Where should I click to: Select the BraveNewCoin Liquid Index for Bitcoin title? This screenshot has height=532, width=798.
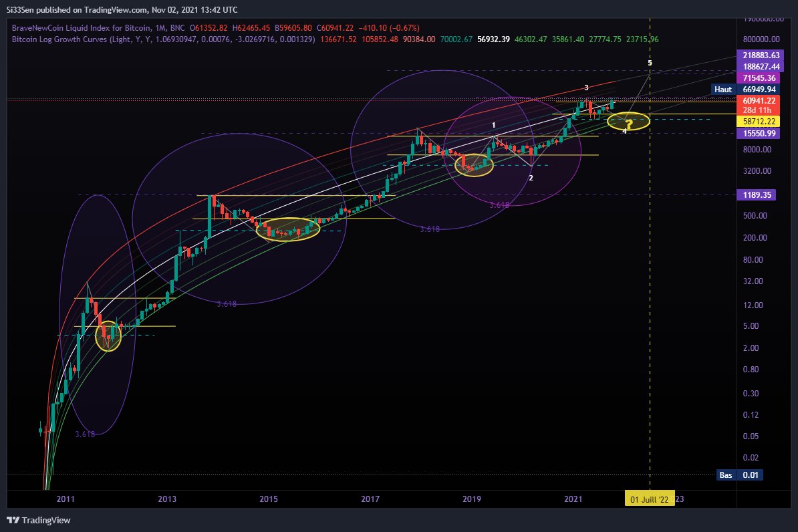coord(98,28)
